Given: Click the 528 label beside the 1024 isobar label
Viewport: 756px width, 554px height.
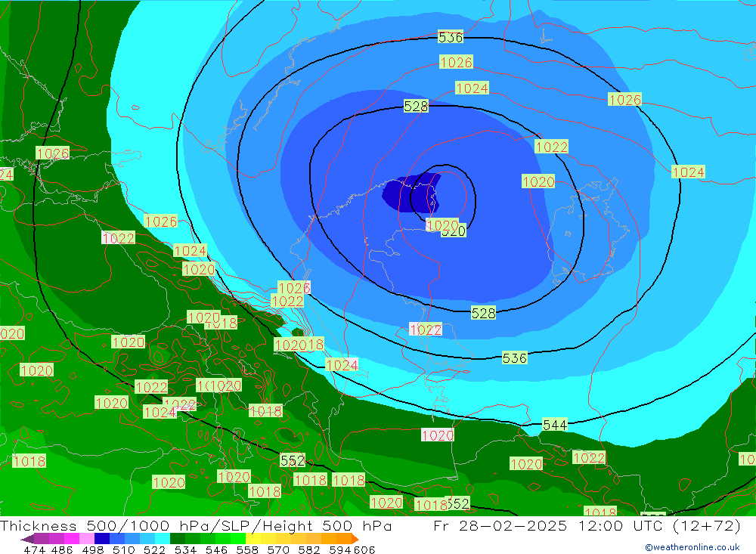Looking at the screenshot, I should pyautogui.click(x=416, y=106).
